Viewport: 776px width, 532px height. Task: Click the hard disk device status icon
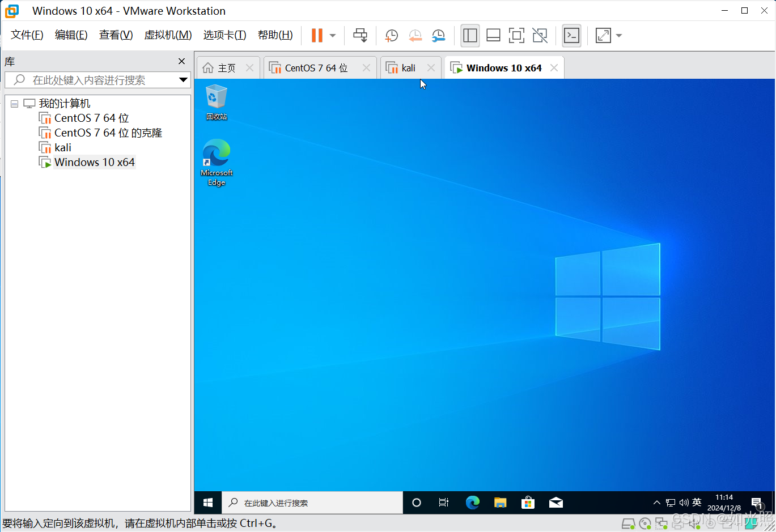tap(628, 524)
